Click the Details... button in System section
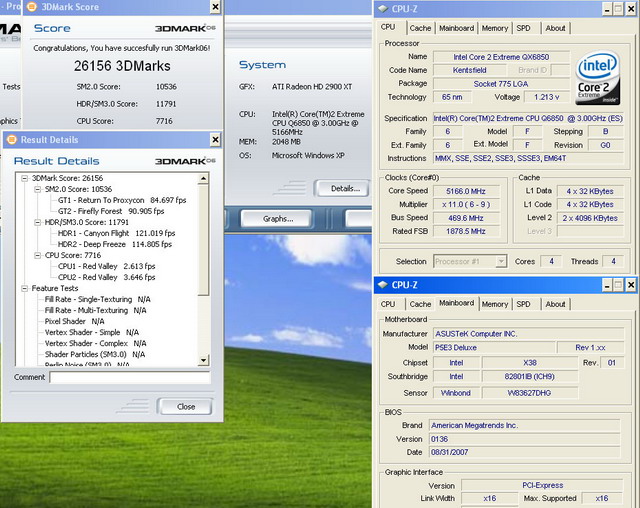Screen dimensions: 640x508 (x=344, y=188)
